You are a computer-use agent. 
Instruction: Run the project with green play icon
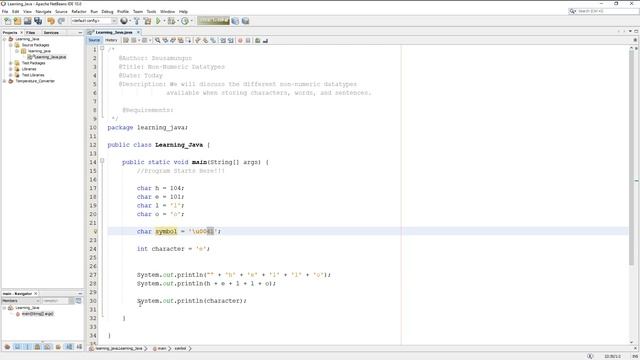tap(158, 21)
